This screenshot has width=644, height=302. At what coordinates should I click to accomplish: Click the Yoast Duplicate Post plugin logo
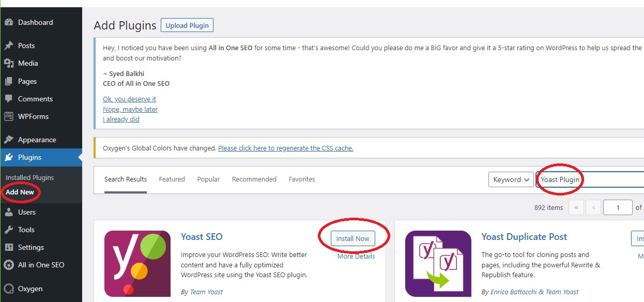click(438, 264)
